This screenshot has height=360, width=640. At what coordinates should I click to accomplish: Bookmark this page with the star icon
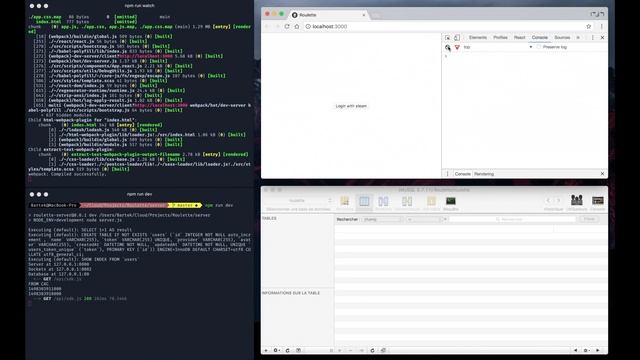coord(589,26)
